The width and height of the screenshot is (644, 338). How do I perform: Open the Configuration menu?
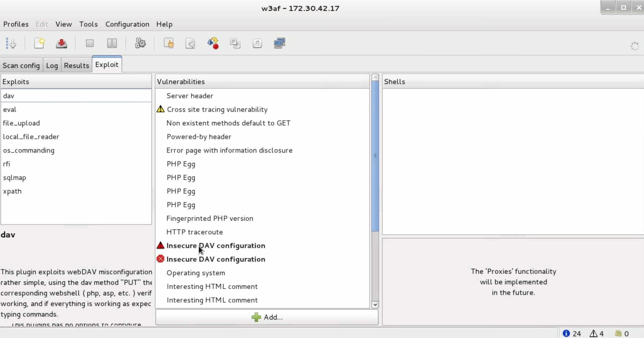point(127,24)
